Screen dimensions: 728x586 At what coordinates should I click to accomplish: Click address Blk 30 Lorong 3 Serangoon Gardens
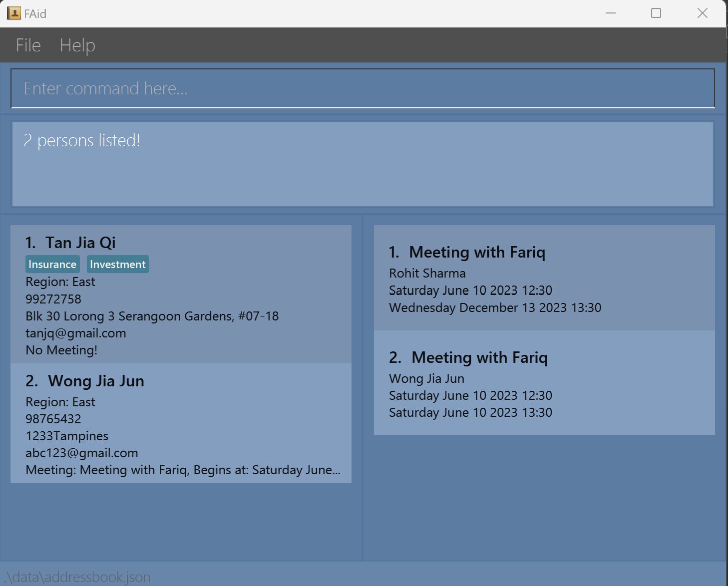[x=152, y=316]
